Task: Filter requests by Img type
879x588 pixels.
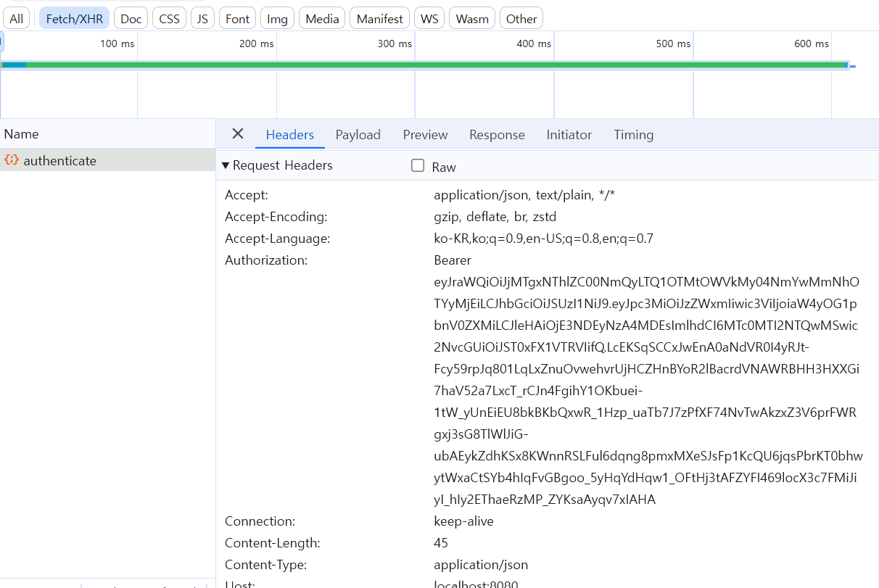Action: [x=278, y=19]
